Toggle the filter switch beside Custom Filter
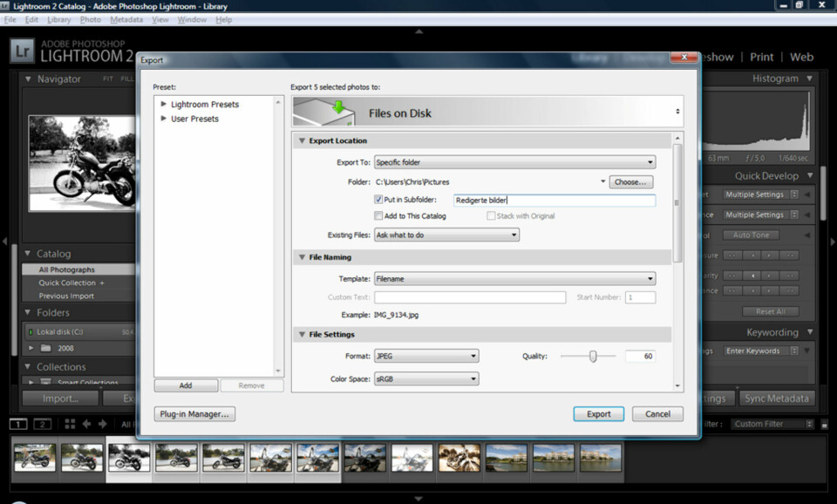 824,425
